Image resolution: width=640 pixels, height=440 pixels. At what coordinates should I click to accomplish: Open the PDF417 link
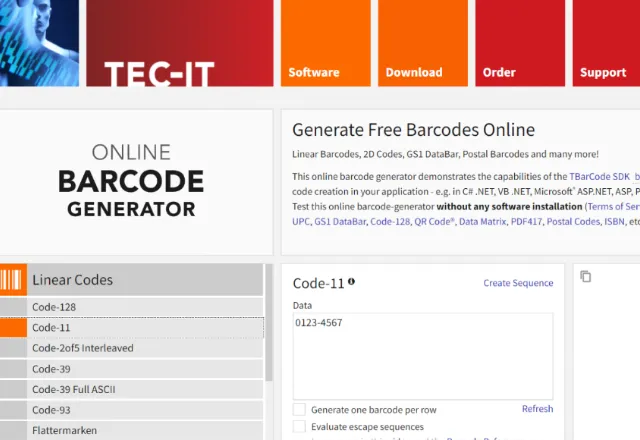click(526, 221)
